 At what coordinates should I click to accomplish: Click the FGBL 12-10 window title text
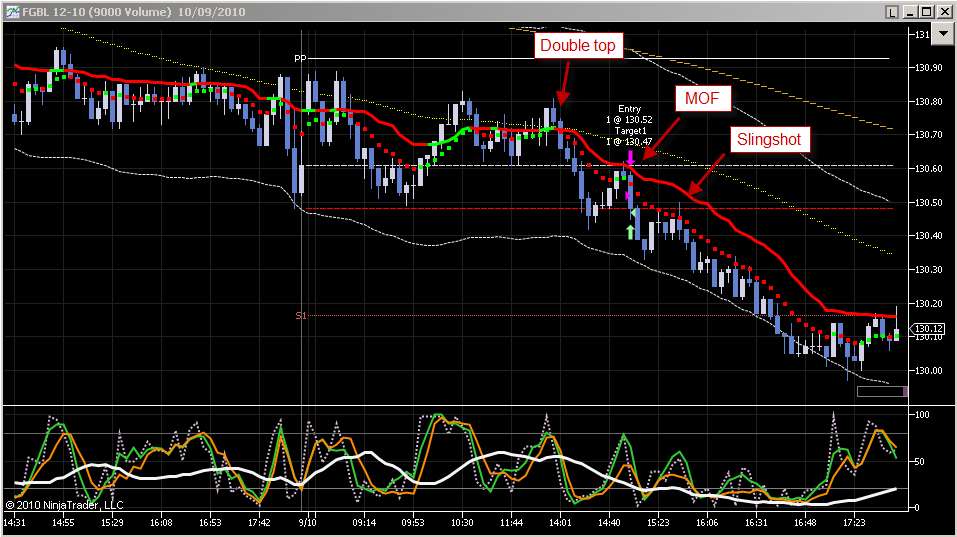(134, 12)
